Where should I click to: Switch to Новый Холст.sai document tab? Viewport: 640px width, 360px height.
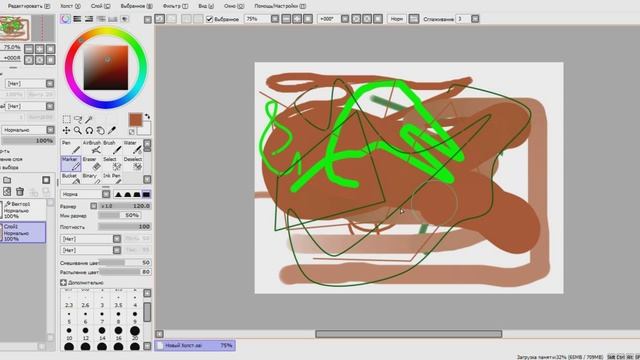pyautogui.click(x=195, y=345)
